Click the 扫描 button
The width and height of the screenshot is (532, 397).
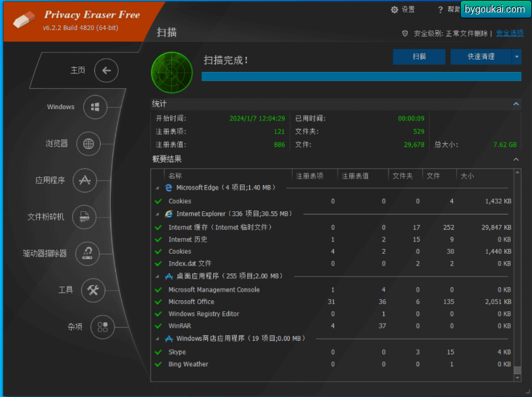pos(419,57)
